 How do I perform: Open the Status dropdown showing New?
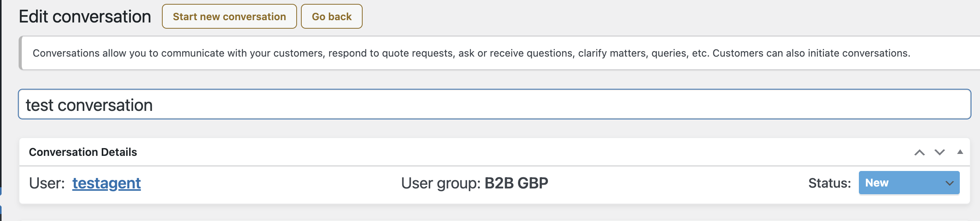coord(909,183)
